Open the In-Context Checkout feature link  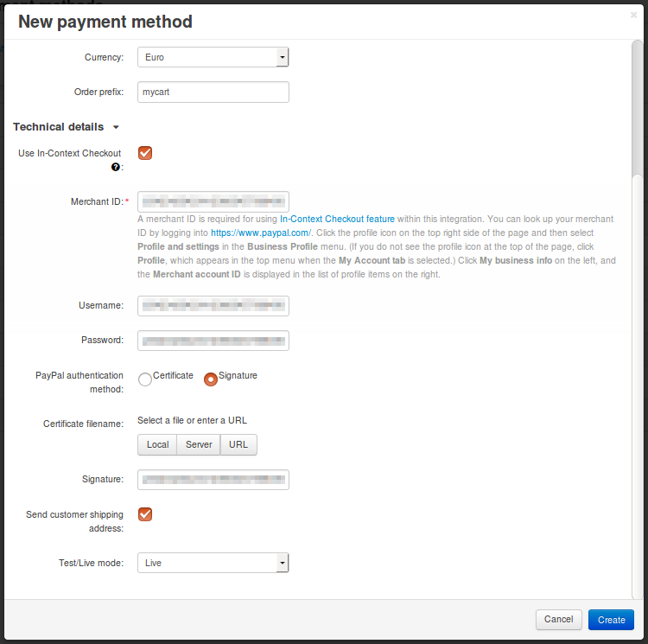(337, 219)
